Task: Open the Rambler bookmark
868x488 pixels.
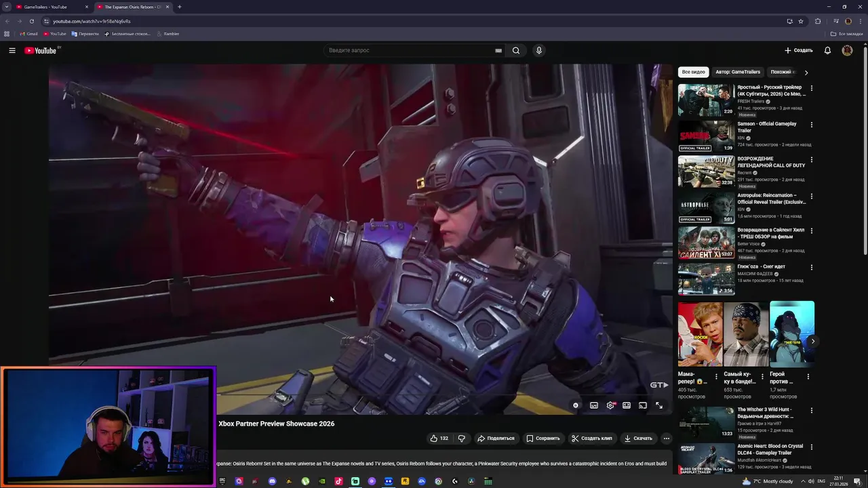Action: (x=167, y=34)
